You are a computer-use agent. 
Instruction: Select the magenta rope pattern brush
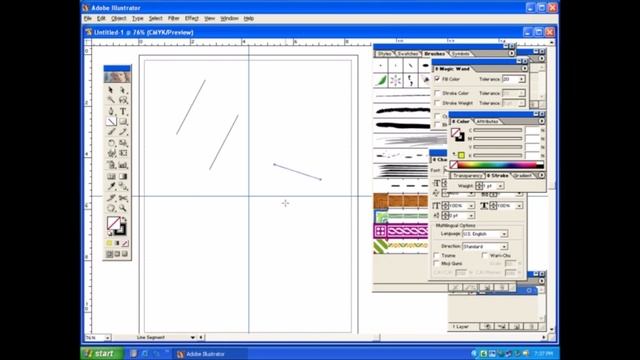pyautogui.click(x=401, y=231)
